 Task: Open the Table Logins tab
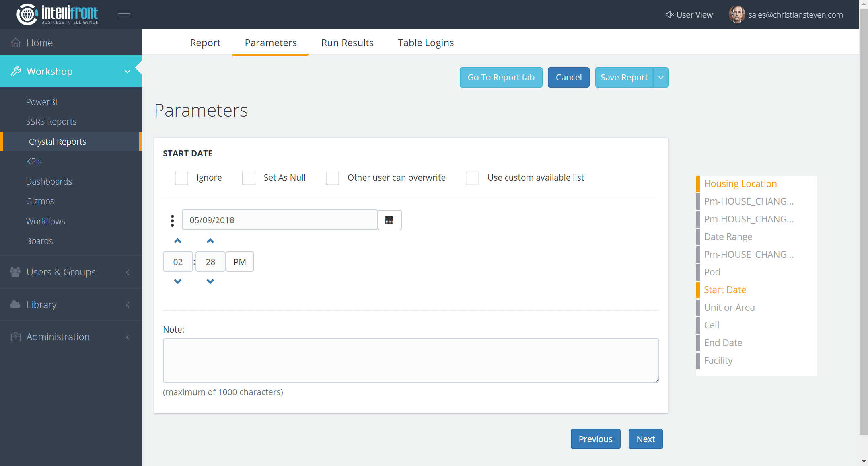pyautogui.click(x=426, y=43)
